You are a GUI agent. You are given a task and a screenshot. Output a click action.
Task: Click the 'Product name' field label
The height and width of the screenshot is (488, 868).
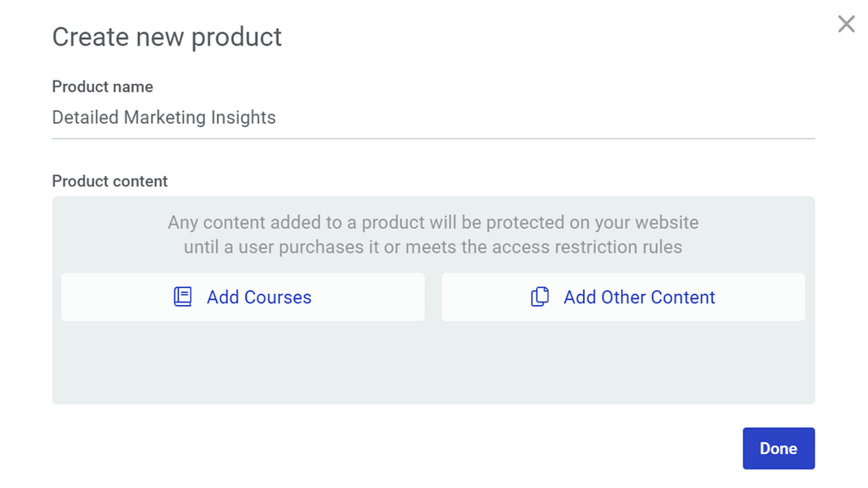(103, 86)
